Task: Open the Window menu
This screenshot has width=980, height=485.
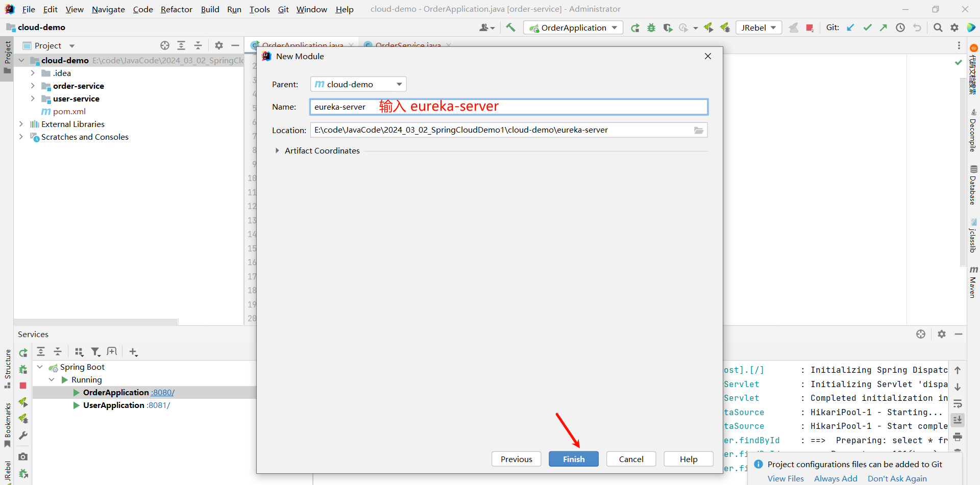Action: [x=311, y=9]
